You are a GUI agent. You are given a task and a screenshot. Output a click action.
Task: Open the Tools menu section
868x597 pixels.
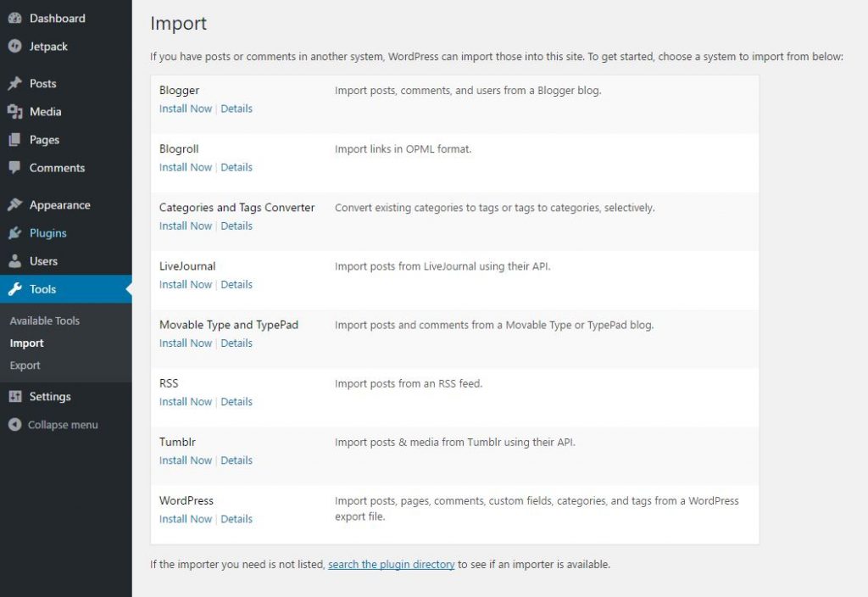pyautogui.click(x=43, y=289)
